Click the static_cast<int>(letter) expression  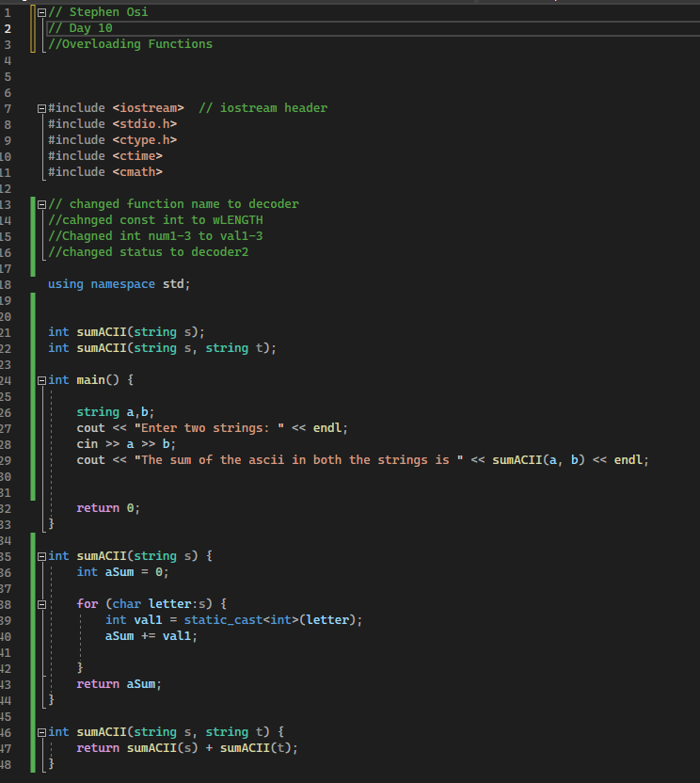270,619
